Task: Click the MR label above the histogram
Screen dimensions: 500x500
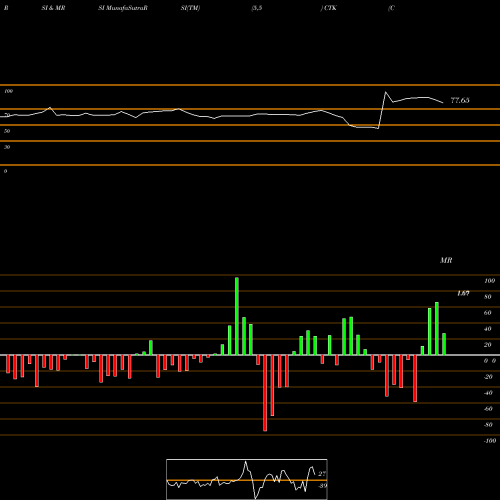Action: 446,260
